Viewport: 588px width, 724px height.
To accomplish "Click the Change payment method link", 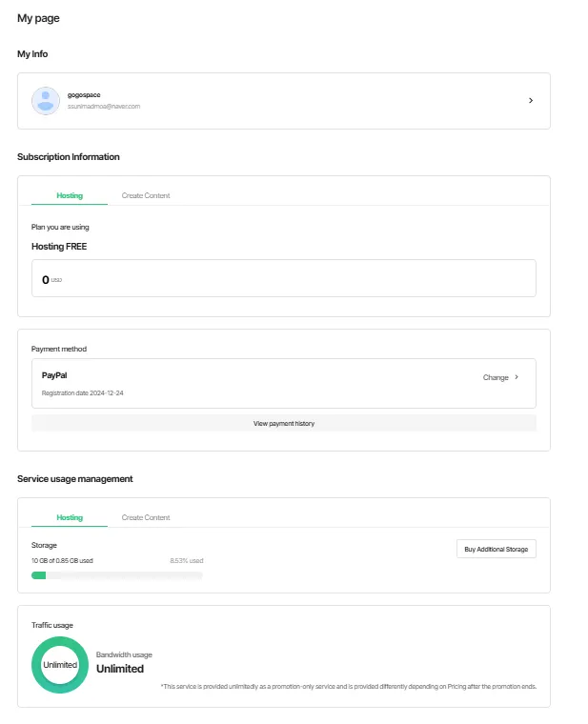I will [x=496, y=377].
